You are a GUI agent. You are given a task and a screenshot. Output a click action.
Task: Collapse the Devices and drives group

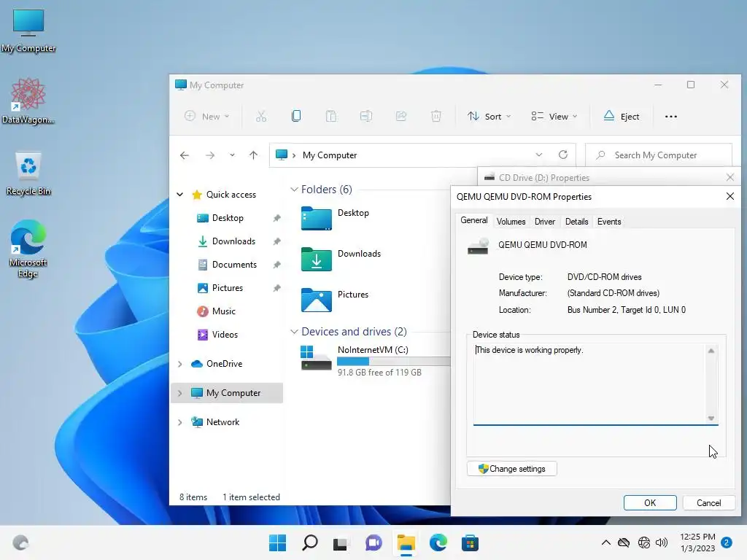click(294, 332)
